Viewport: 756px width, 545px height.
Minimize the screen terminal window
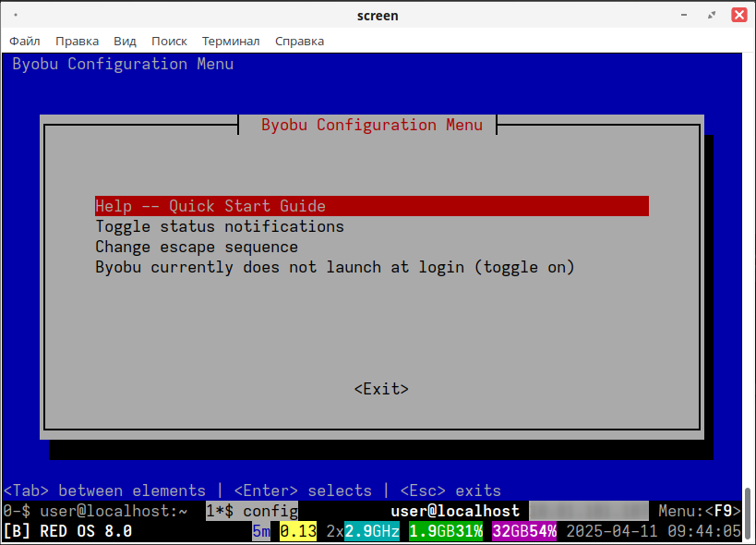pos(684,15)
